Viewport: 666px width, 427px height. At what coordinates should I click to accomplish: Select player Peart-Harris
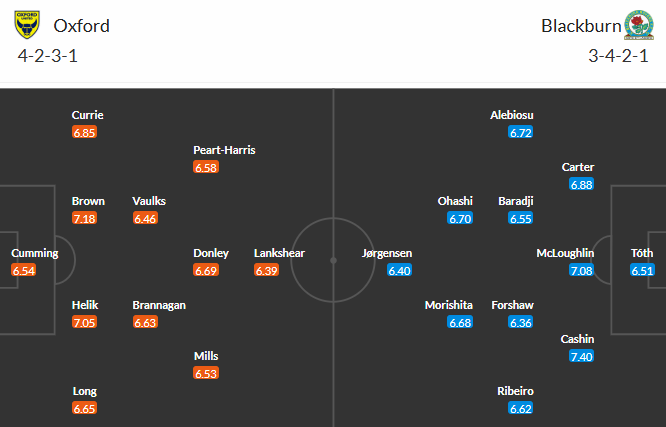[224, 150]
